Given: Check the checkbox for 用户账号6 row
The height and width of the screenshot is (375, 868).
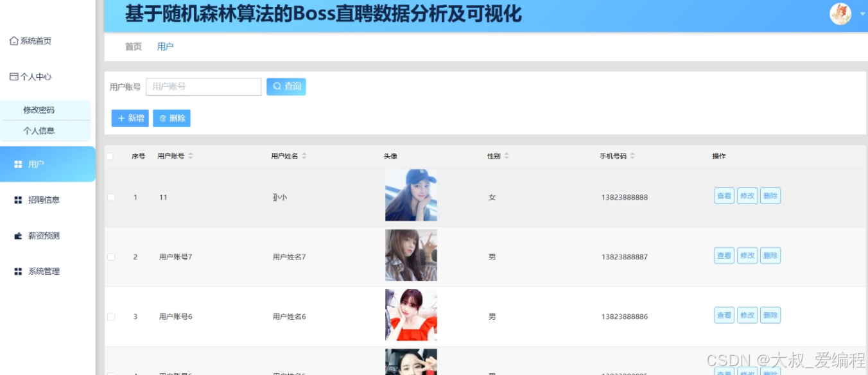Looking at the screenshot, I should click(111, 317).
